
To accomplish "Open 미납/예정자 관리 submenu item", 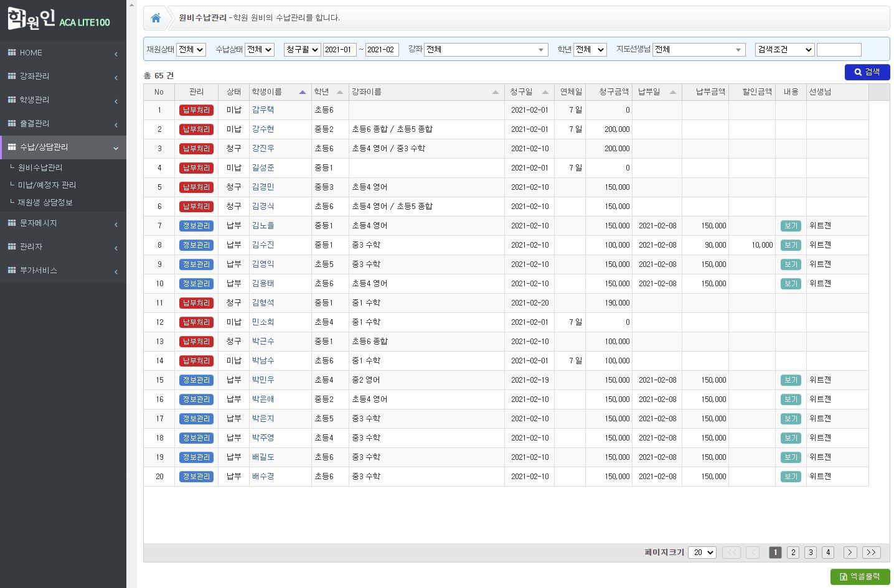I will point(47,185).
